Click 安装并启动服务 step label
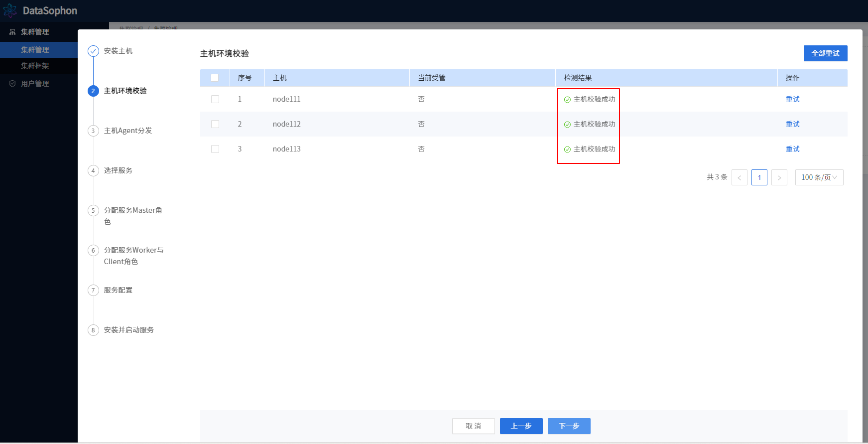This screenshot has width=868, height=444. [129, 330]
